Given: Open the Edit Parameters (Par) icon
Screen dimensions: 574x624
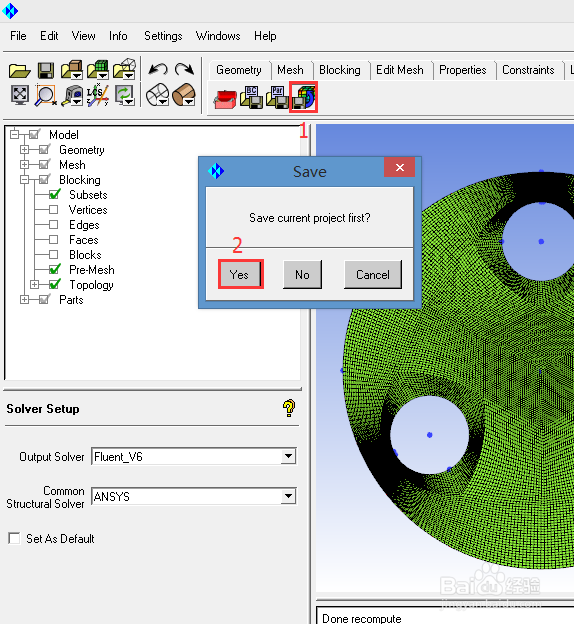Looking at the screenshot, I should click(277, 98).
